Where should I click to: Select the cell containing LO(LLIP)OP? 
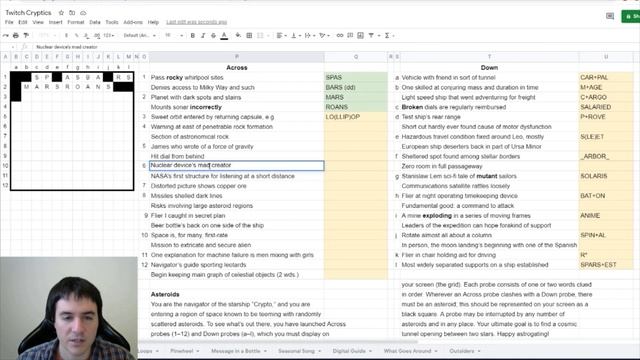[x=356, y=117]
